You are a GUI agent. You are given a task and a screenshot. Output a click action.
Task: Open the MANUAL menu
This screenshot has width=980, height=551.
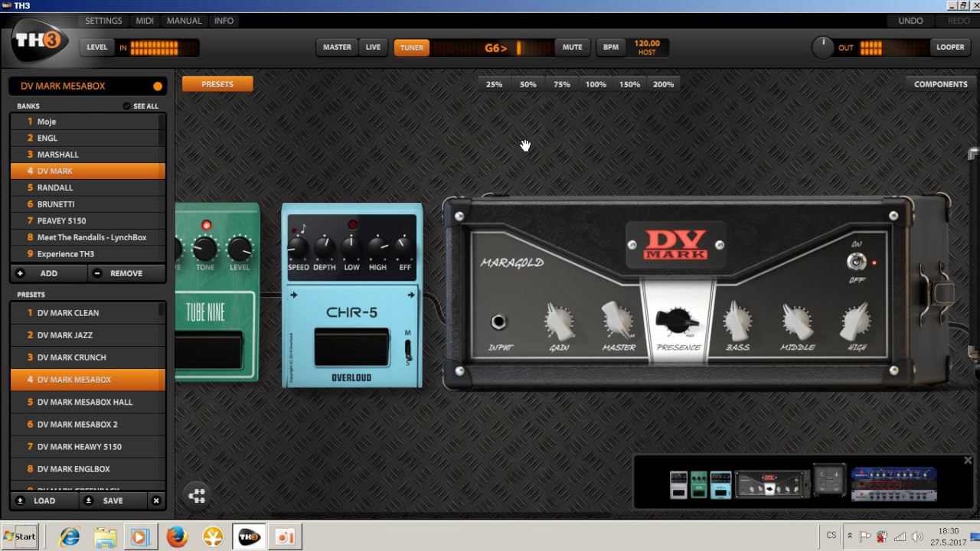(x=185, y=21)
